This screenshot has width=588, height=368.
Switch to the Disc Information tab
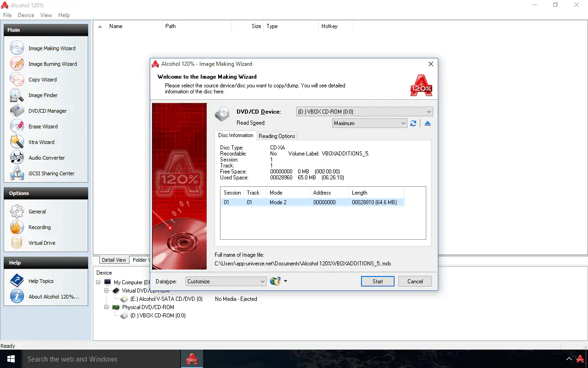click(x=236, y=135)
